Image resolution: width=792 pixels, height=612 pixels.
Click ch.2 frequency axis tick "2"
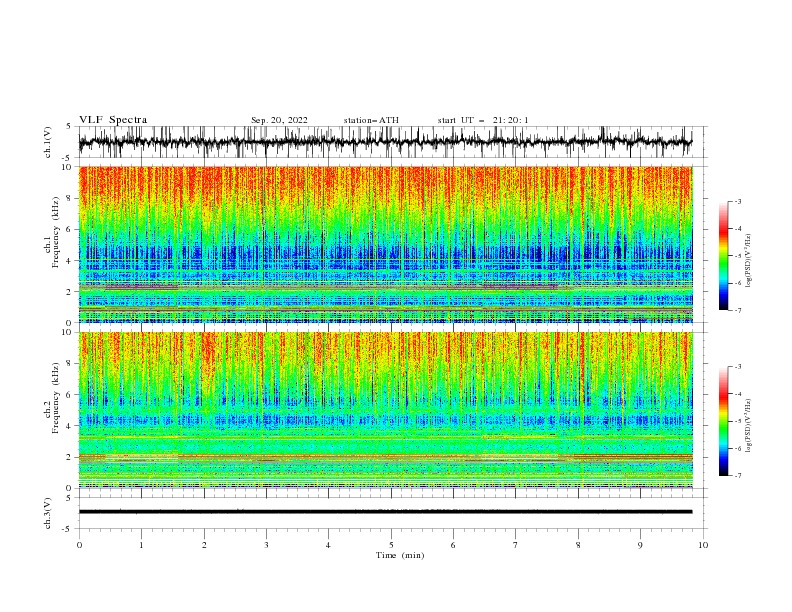pos(70,457)
